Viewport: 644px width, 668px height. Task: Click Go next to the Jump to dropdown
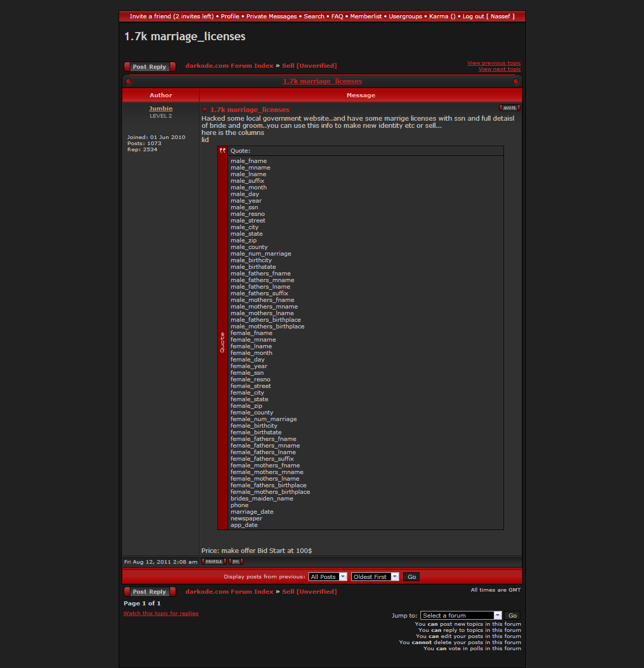coord(512,616)
